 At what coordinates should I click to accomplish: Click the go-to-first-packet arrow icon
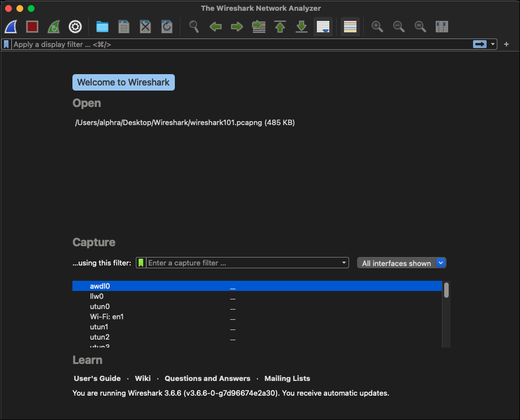(280, 27)
